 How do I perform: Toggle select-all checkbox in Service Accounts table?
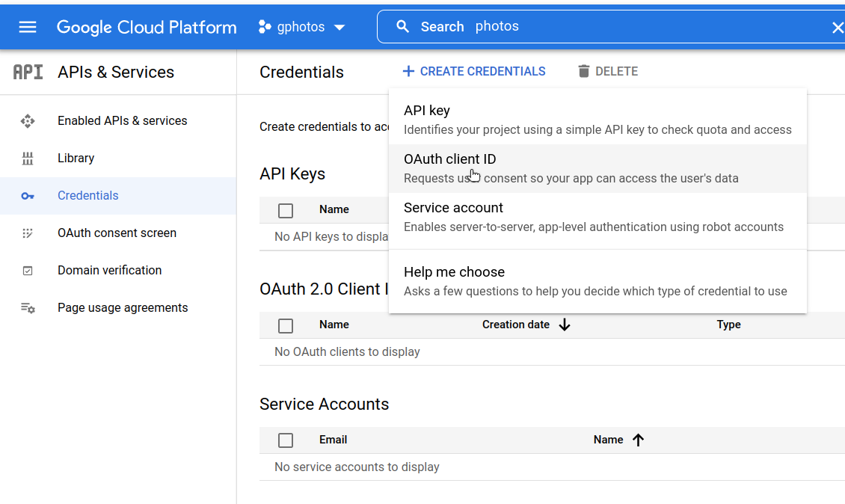tap(286, 440)
